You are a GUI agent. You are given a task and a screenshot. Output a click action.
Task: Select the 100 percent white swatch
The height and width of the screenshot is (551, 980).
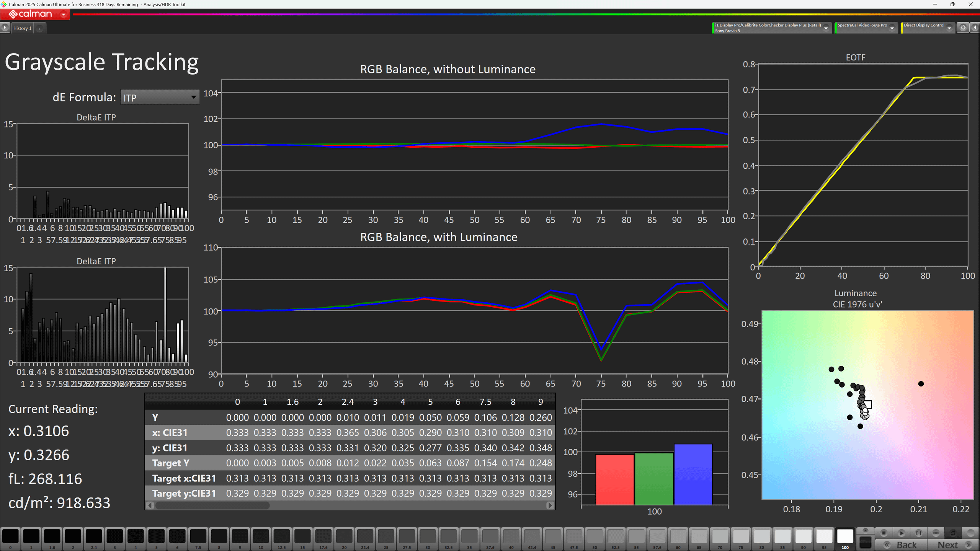[x=845, y=536]
